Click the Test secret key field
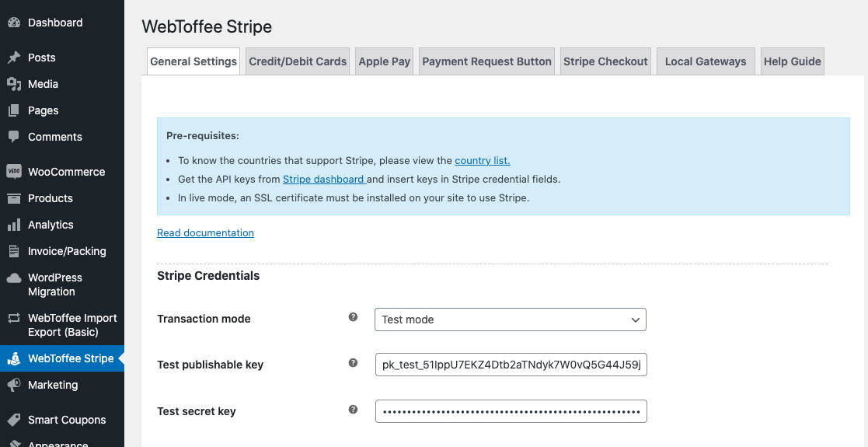 click(511, 411)
